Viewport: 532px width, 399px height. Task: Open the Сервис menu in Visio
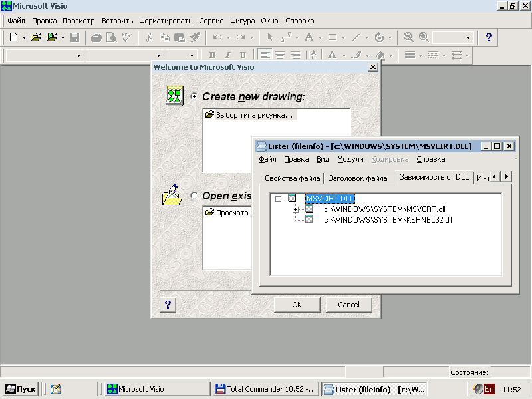click(x=211, y=21)
